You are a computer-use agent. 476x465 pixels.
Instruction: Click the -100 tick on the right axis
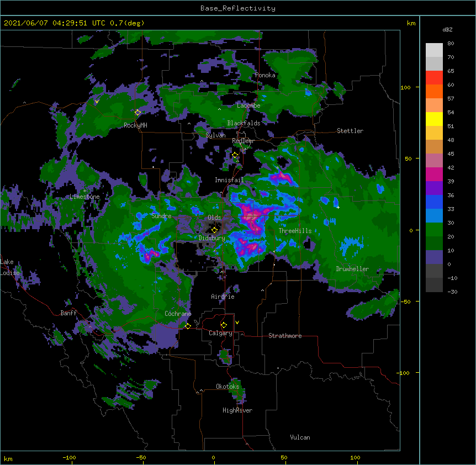[x=404, y=373]
